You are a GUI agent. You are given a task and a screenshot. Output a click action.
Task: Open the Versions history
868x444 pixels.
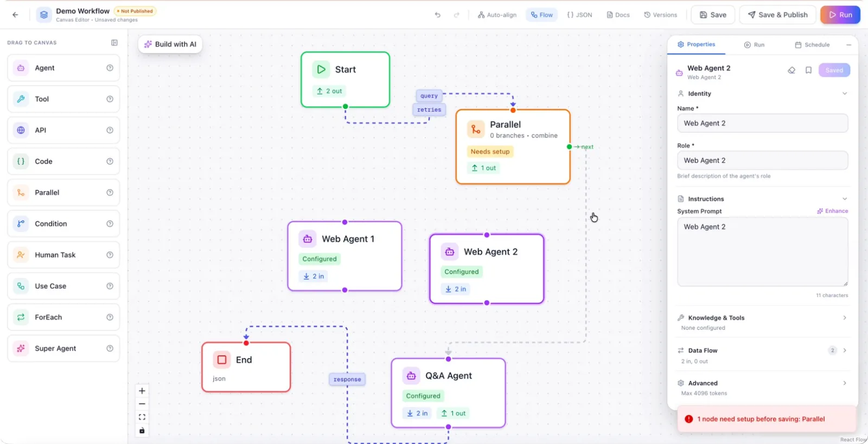[x=660, y=15]
